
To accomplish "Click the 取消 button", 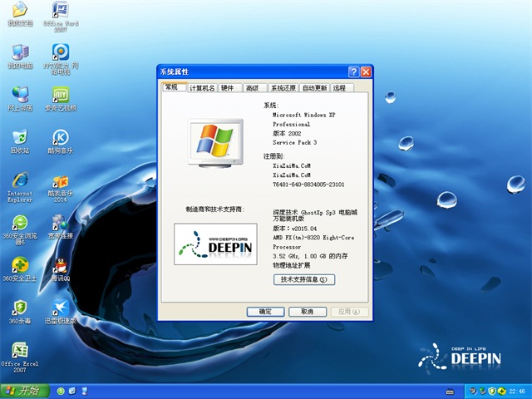I will [x=307, y=311].
